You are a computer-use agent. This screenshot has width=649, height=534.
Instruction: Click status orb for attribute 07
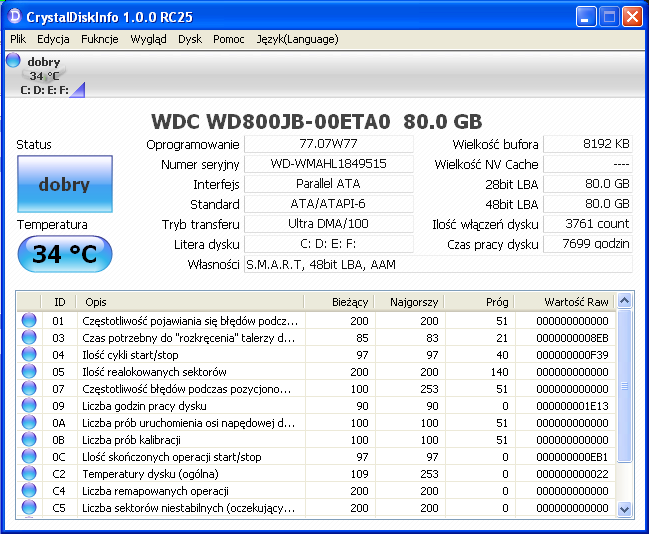click(x=29, y=388)
